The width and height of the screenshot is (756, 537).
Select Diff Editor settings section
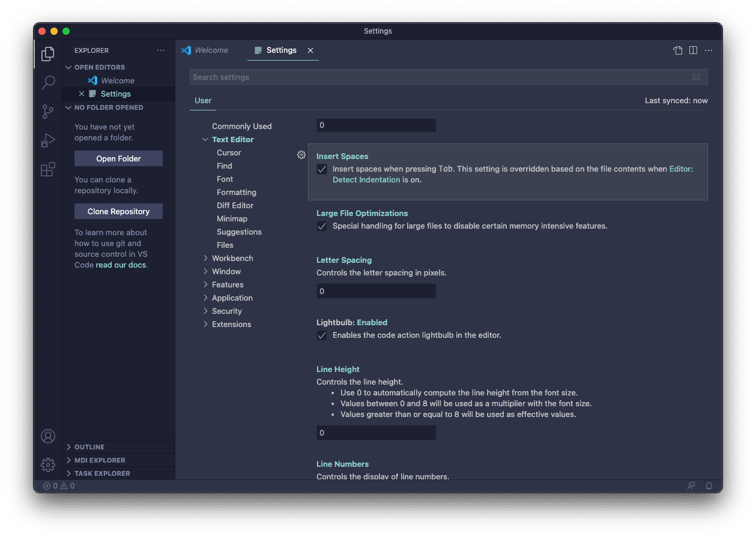coord(235,205)
